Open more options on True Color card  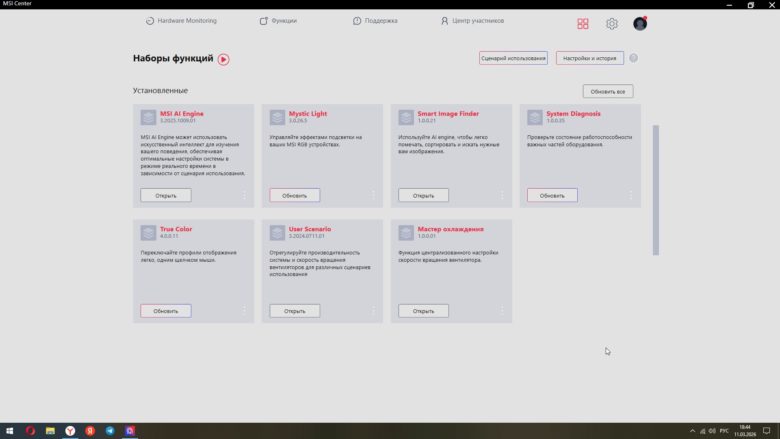[244, 311]
